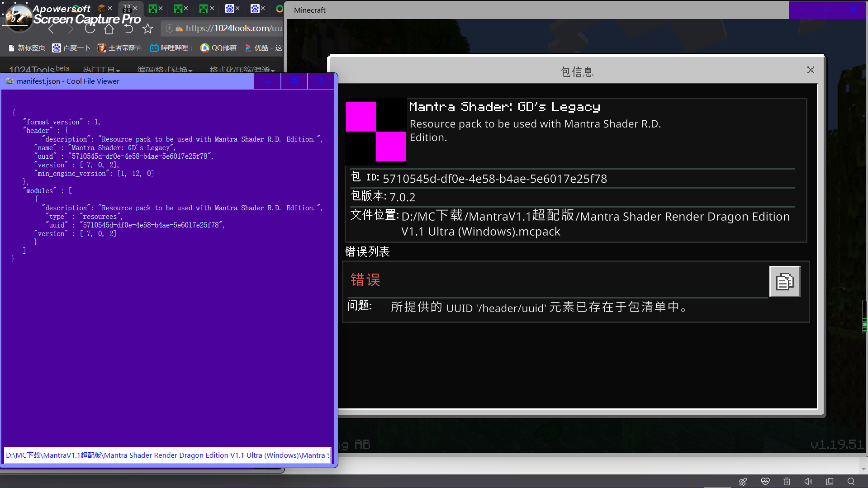Click the "min_engine_version" line in manifest
Image resolution: width=868 pixels, height=488 pixels.
tap(94, 174)
